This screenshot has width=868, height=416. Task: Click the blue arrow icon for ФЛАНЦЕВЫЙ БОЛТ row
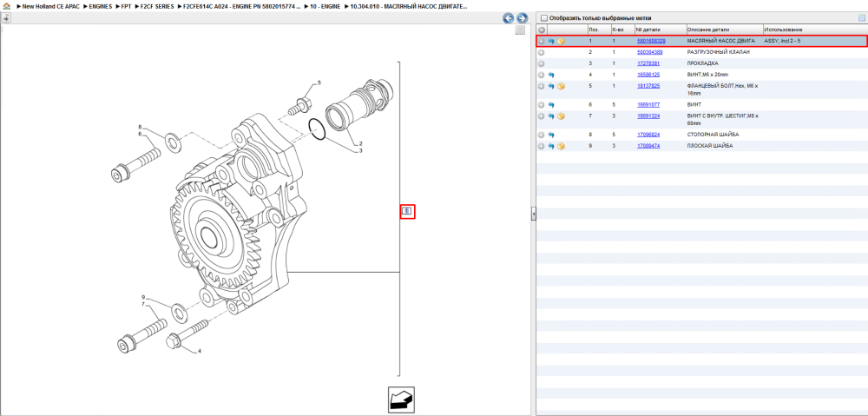[551, 86]
